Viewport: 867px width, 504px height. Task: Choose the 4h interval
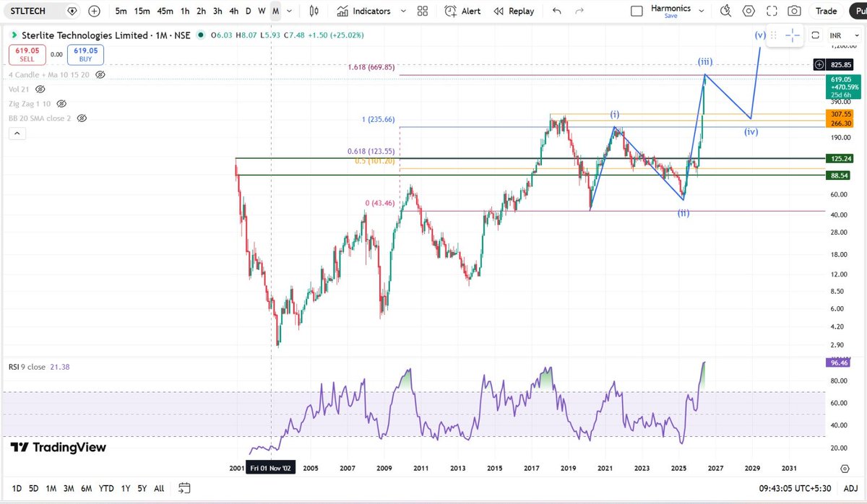[233, 11]
